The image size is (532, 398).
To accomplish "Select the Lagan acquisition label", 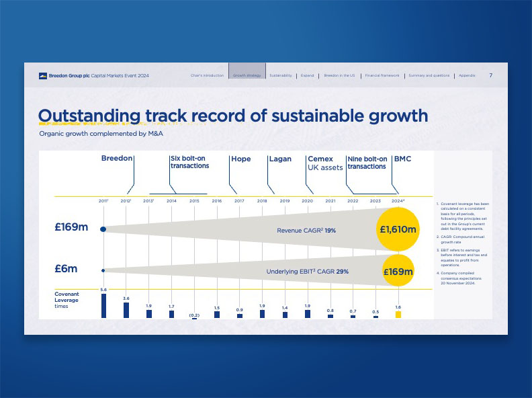I will 280,159.
